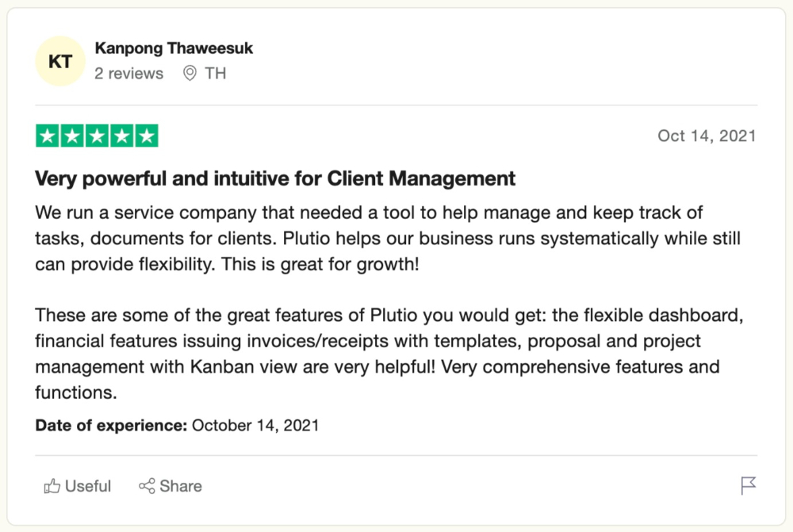
Task: Click the TH country label
Action: [x=216, y=73]
